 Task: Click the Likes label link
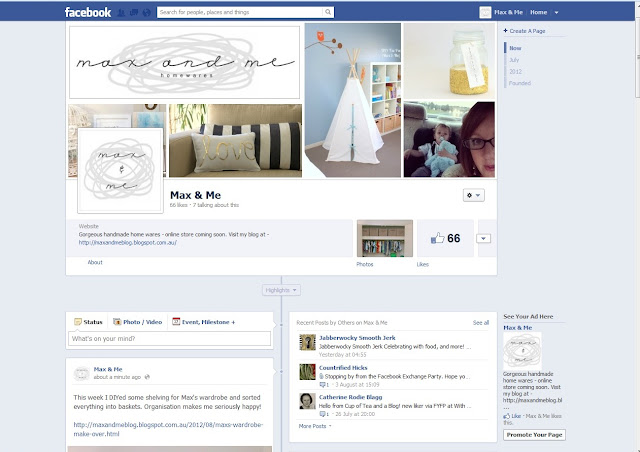pos(422,265)
